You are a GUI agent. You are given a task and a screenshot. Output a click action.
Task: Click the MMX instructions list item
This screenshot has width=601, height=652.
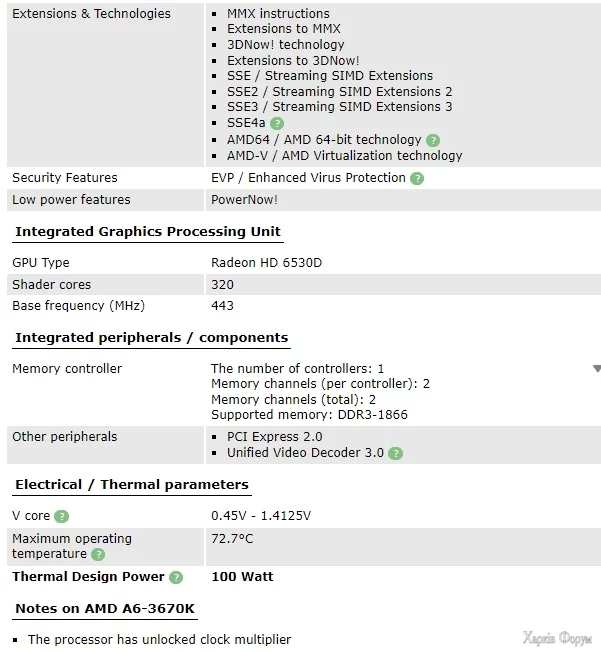[278, 14]
